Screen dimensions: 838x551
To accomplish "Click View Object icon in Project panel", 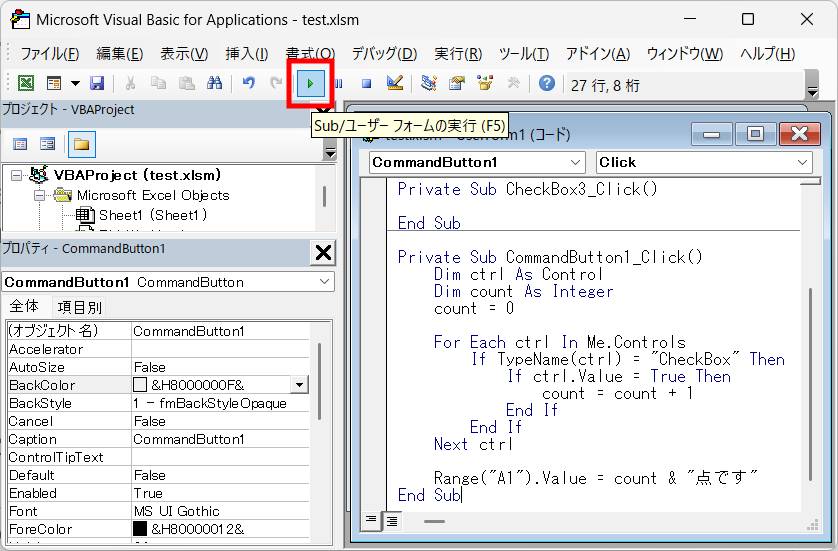I will tap(48, 144).
